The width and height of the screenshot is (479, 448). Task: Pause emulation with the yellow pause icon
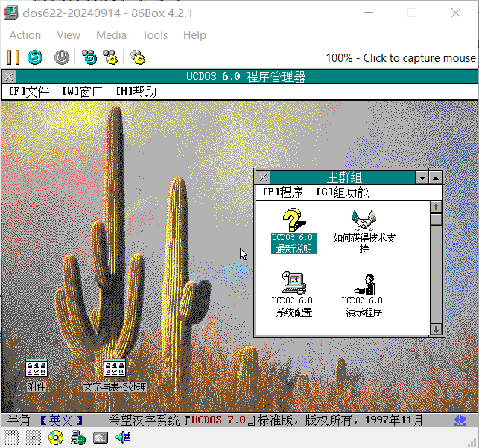(x=13, y=57)
